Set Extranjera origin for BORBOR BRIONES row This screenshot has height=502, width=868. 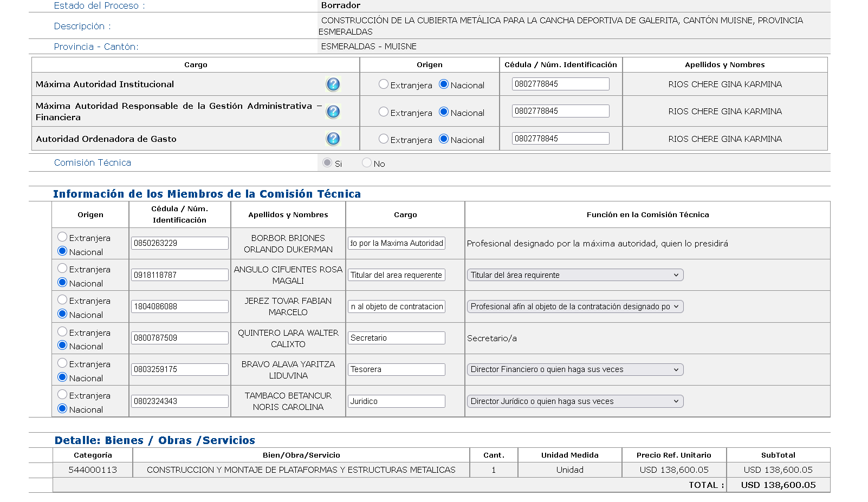click(x=62, y=237)
